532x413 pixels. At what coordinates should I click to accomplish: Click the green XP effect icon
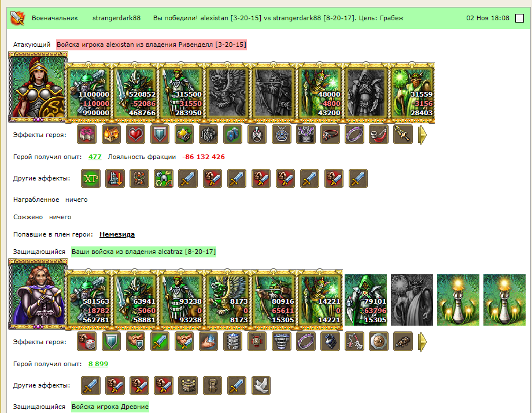point(91,178)
